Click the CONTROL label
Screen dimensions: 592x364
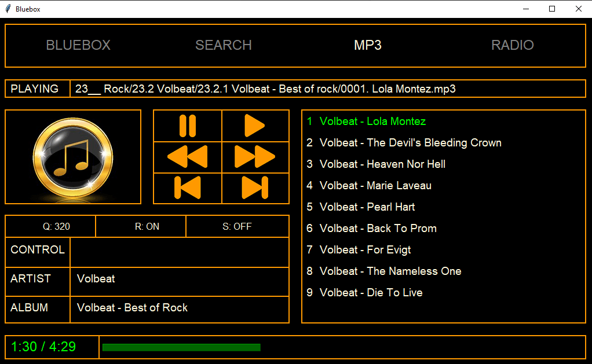point(38,250)
